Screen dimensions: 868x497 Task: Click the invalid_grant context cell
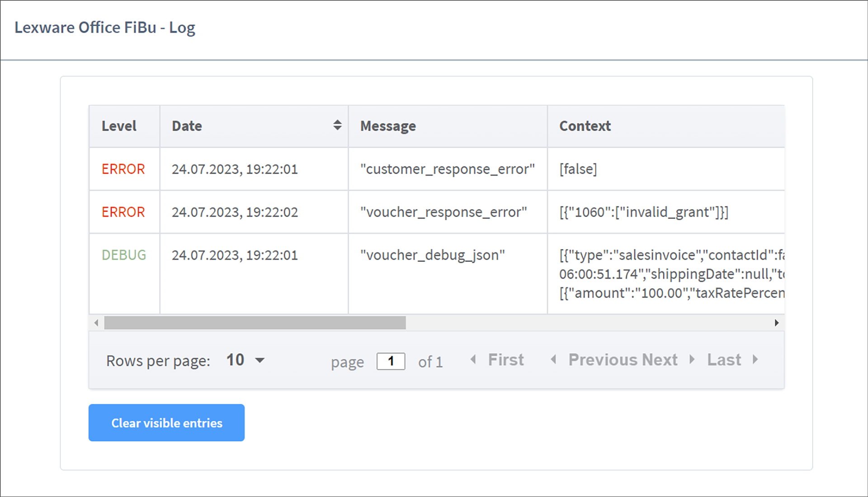(x=666, y=212)
